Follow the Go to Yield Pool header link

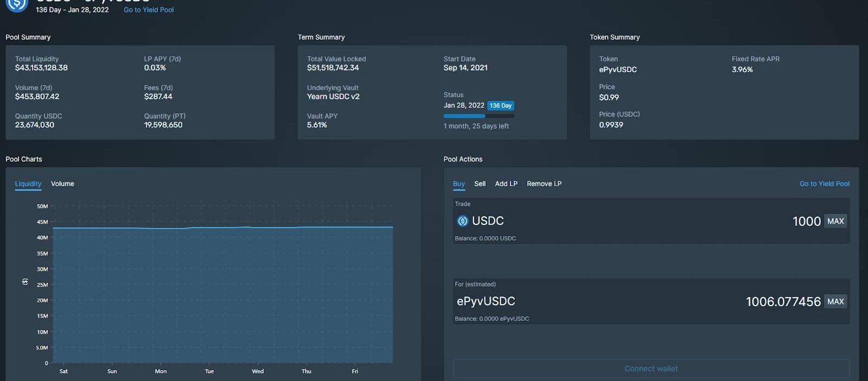[x=149, y=10]
